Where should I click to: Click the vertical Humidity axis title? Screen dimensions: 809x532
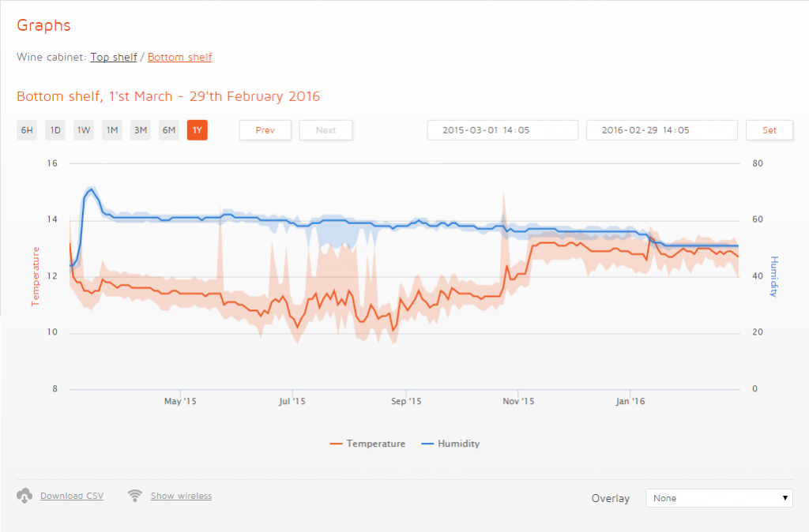[x=774, y=277]
